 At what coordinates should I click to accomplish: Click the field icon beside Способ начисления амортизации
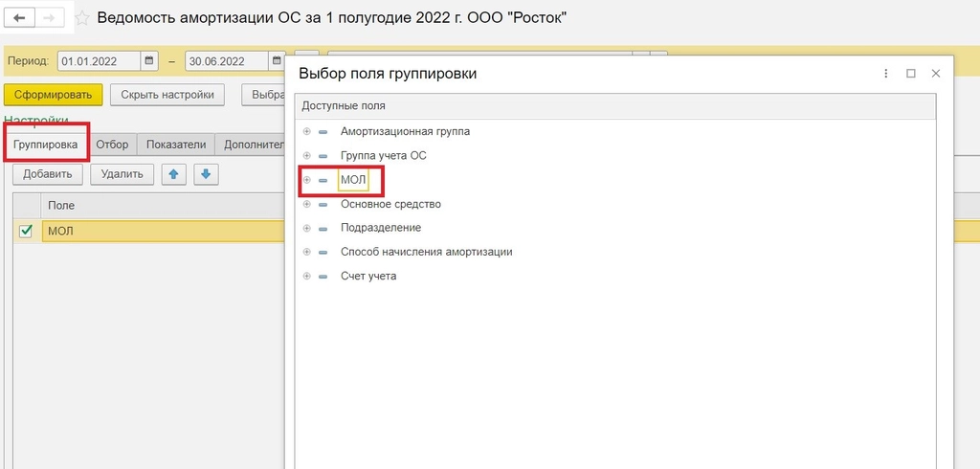(x=323, y=252)
